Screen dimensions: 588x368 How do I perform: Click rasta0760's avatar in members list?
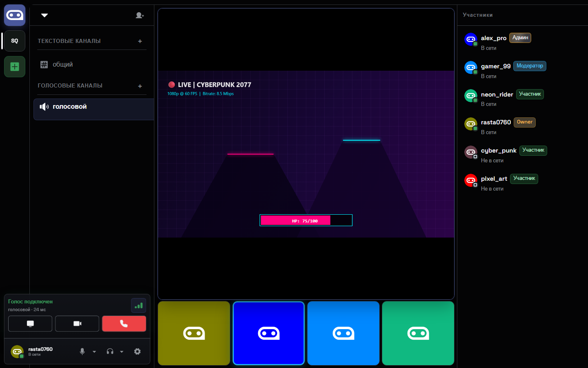click(x=471, y=124)
